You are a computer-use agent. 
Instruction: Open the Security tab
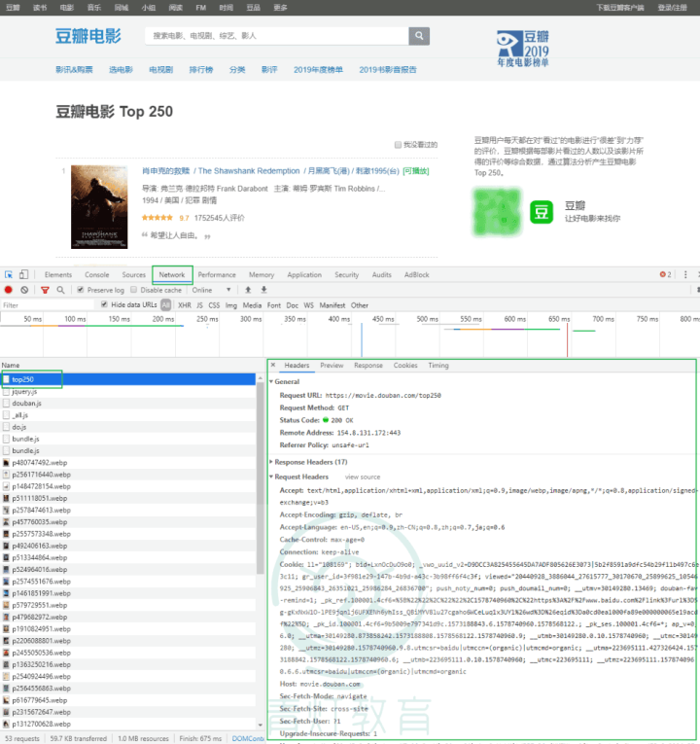(347, 274)
